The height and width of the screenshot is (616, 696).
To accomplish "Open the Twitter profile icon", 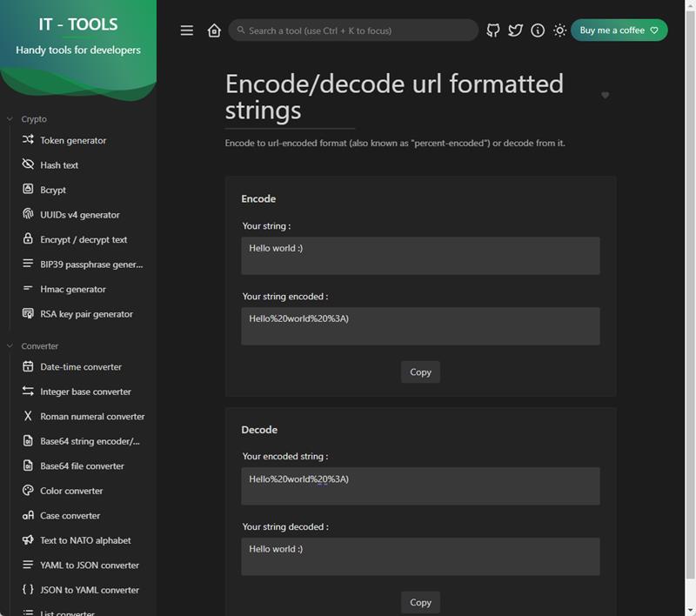I will [x=515, y=30].
